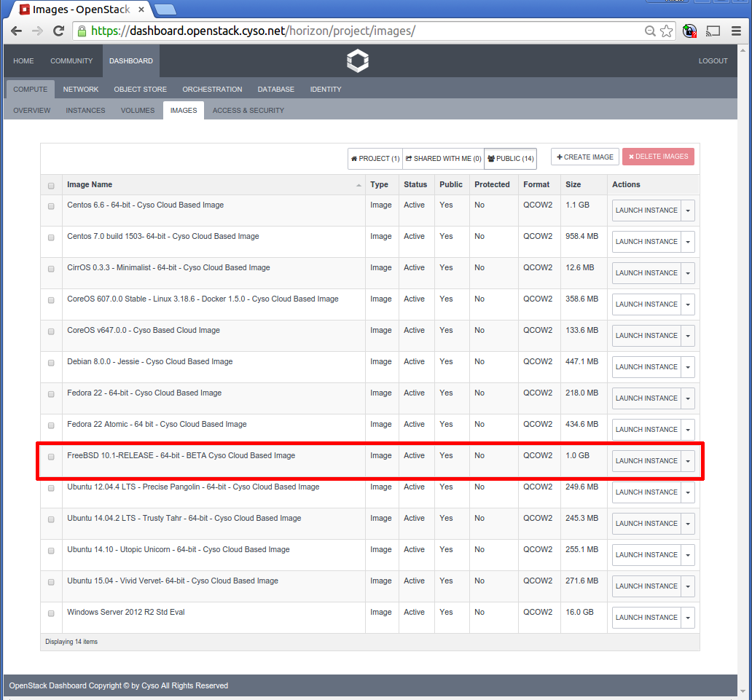This screenshot has height=700, width=752.
Task: Tick the Debian 8.0.0 Jessie checkbox
Action: pos(51,363)
